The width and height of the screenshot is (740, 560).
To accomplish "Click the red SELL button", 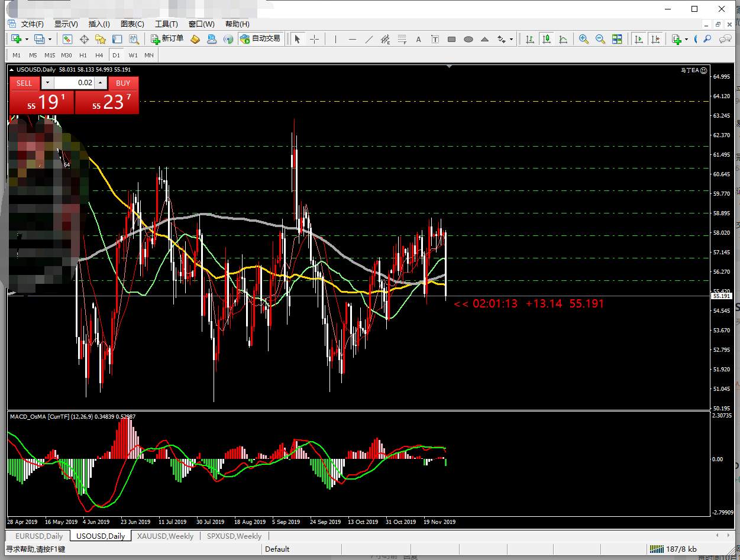I will 24,83.
